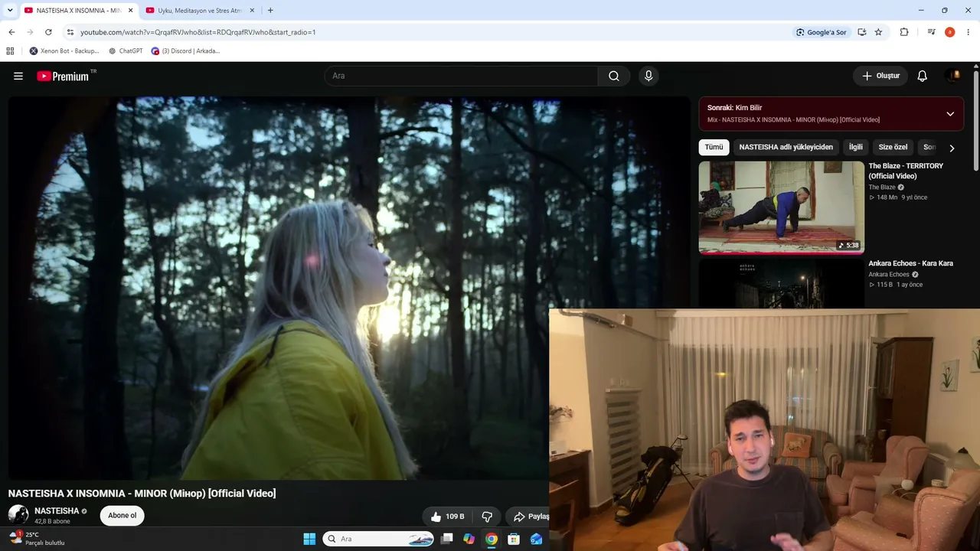980x551 pixels.
Task: Select the NASTEISHA X INSOMNIA tab
Action: [x=78, y=11]
